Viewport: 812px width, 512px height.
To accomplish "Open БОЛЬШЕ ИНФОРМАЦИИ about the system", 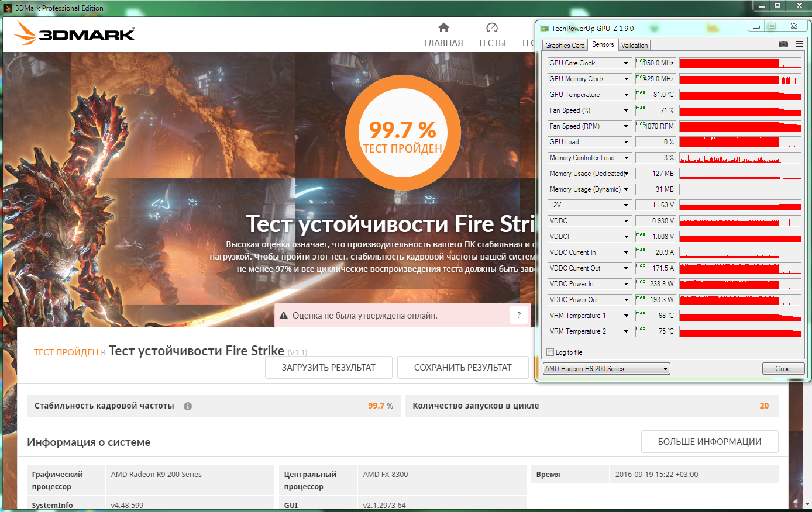I will (710, 442).
